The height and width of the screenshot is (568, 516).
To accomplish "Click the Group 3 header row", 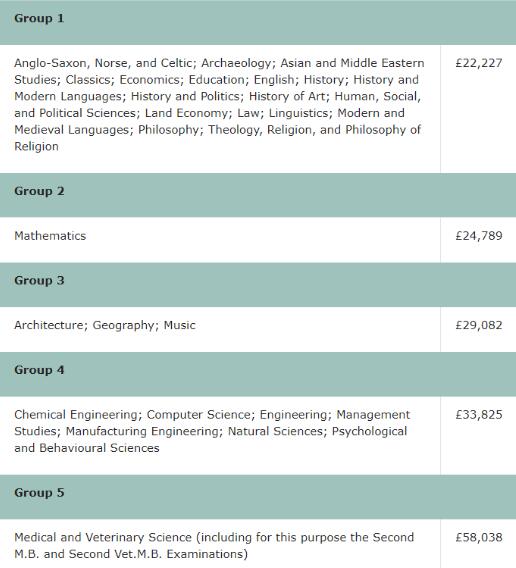I will pos(258,285).
